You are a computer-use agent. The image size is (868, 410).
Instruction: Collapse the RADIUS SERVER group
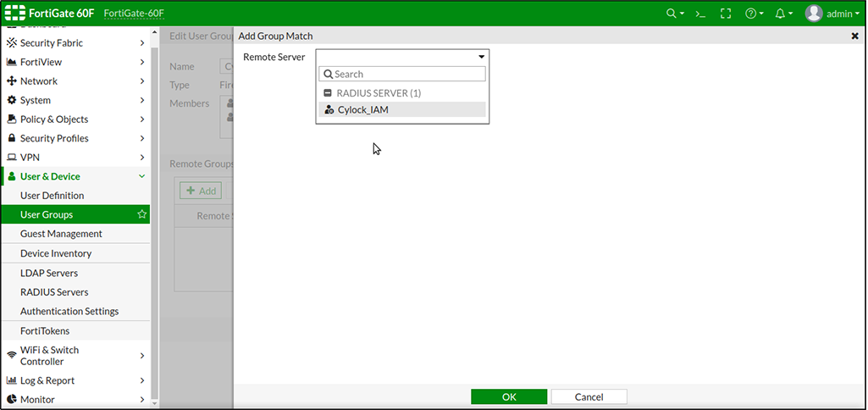pos(328,93)
